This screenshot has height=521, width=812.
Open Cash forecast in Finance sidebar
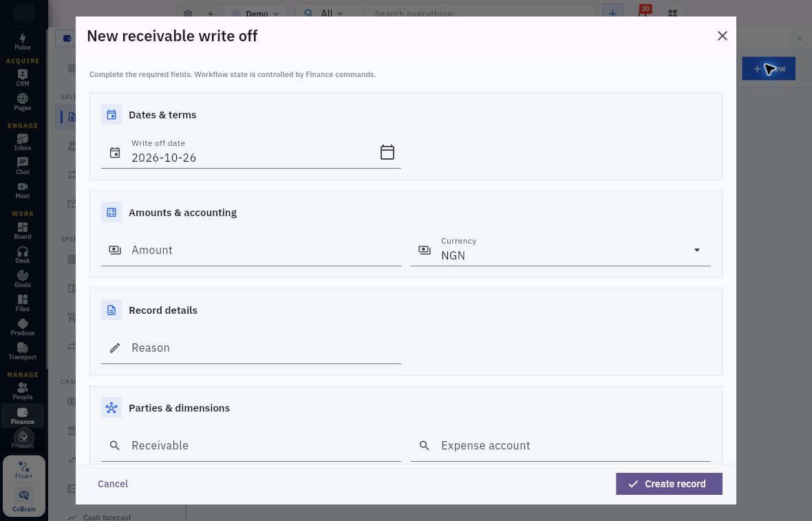[x=107, y=517]
